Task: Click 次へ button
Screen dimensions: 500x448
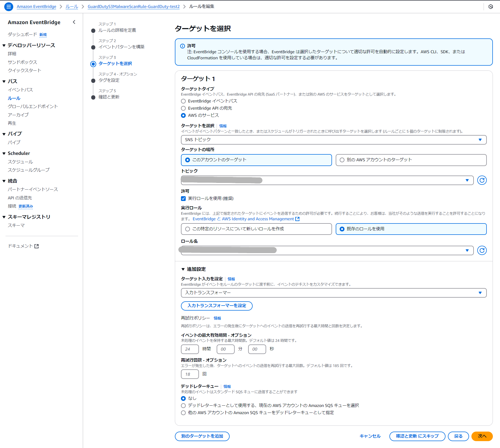Action: tap(482, 436)
